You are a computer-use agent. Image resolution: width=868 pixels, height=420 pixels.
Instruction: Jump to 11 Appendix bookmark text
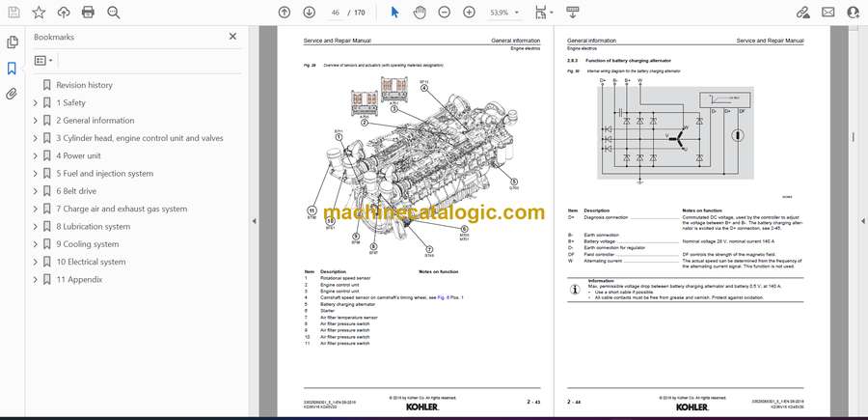[79, 280]
